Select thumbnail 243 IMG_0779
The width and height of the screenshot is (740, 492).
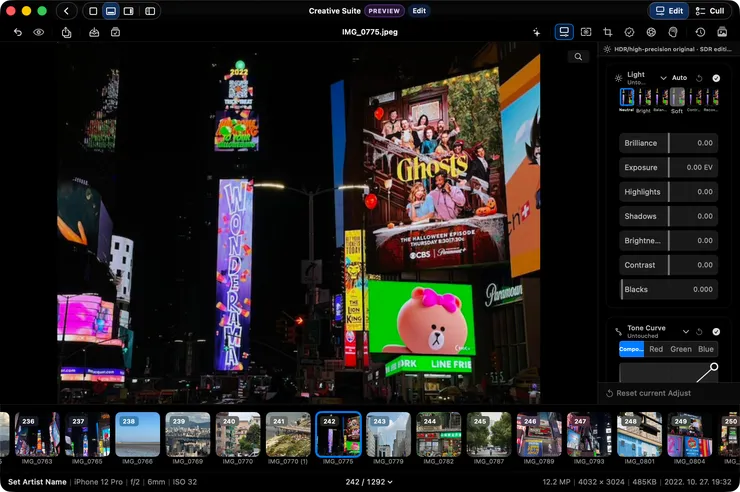tap(388, 434)
